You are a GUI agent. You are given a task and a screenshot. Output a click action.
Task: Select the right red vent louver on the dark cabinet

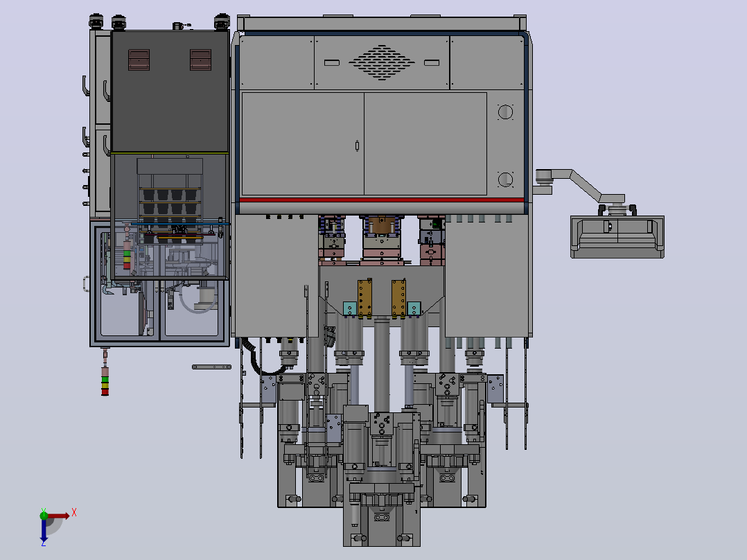(x=200, y=60)
